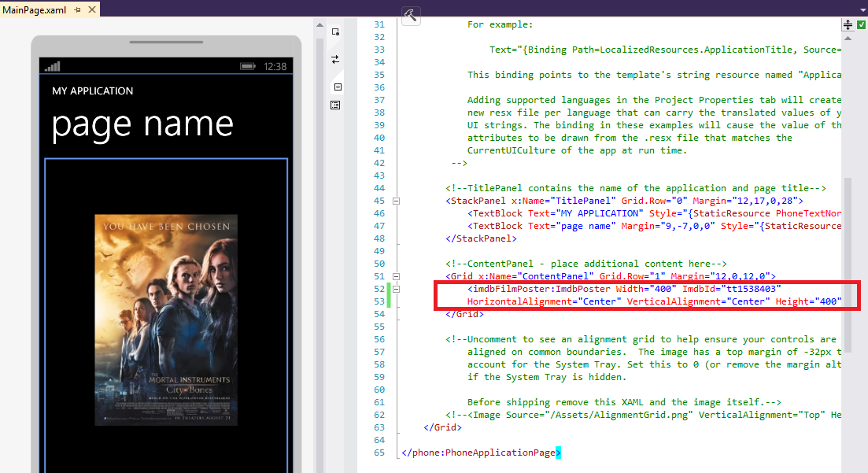Select the 'page name' heading in preview
Image resolution: width=868 pixels, height=473 pixels.
142,124
